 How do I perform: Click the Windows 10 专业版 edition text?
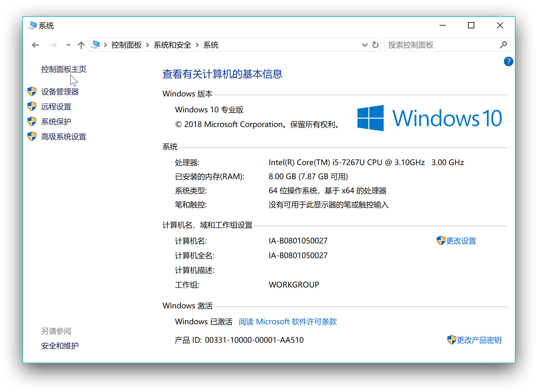[209, 110]
